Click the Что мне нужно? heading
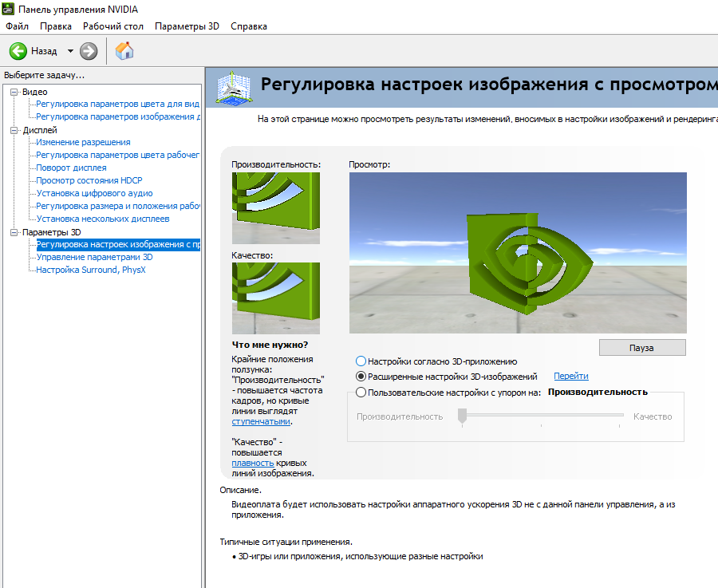Screen dimensions: 718x588 coord(270,345)
